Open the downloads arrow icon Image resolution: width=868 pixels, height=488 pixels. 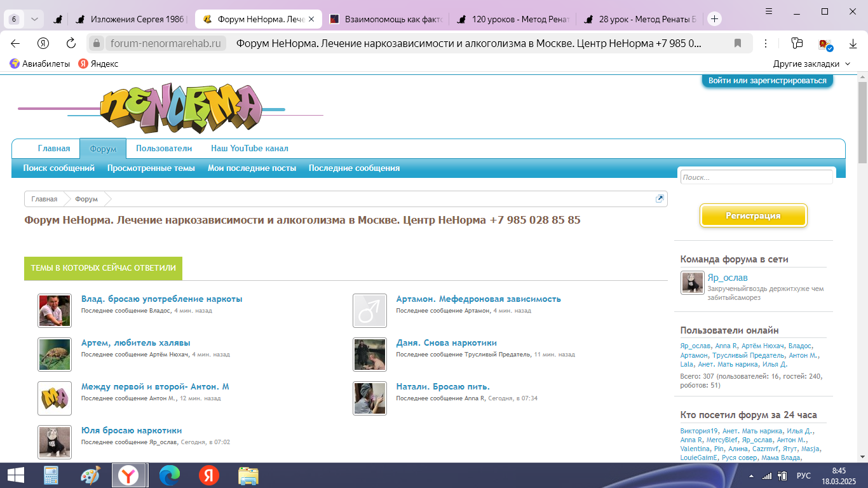853,44
